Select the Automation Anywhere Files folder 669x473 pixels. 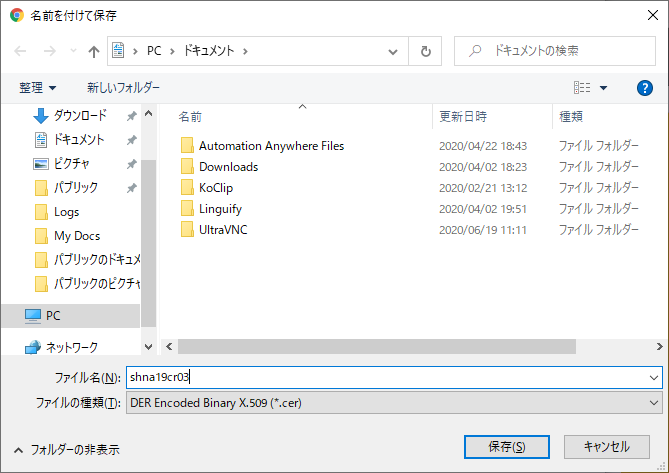pos(271,146)
